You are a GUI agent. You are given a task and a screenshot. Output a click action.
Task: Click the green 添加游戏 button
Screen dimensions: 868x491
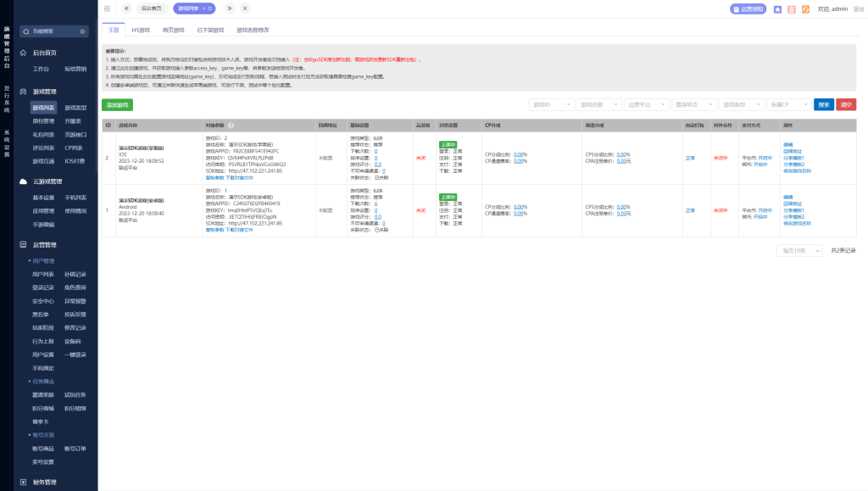tap(117, 105)
